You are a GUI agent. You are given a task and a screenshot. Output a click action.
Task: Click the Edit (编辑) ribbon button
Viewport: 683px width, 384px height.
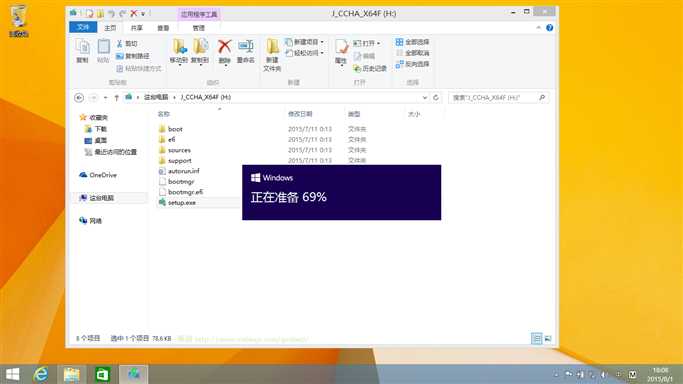point(364,56)
